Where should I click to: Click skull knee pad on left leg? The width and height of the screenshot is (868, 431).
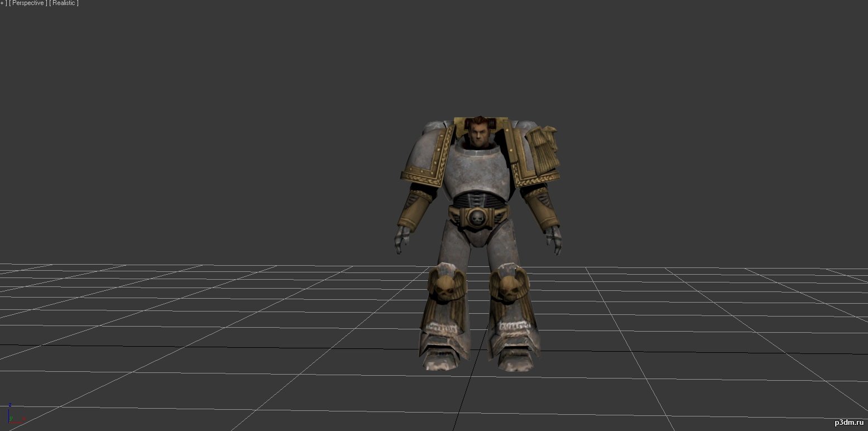(x=444, y=285)
